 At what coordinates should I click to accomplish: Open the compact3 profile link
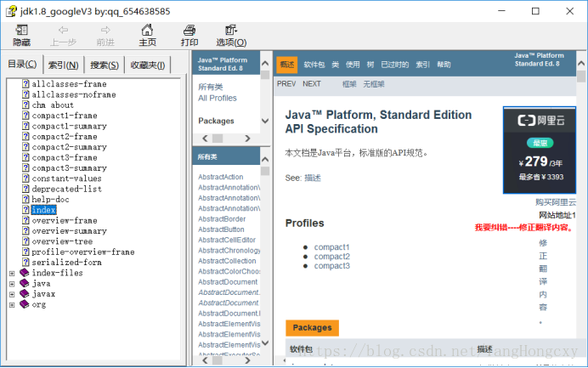coord(332,266)
